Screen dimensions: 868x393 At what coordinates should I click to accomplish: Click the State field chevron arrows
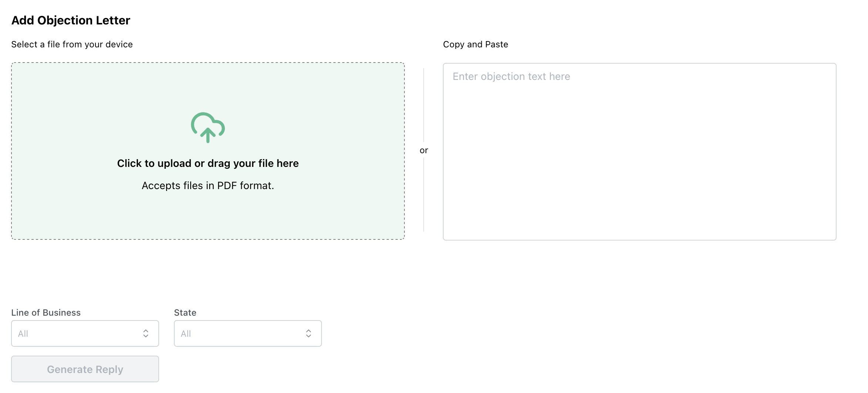pos(309,333)
